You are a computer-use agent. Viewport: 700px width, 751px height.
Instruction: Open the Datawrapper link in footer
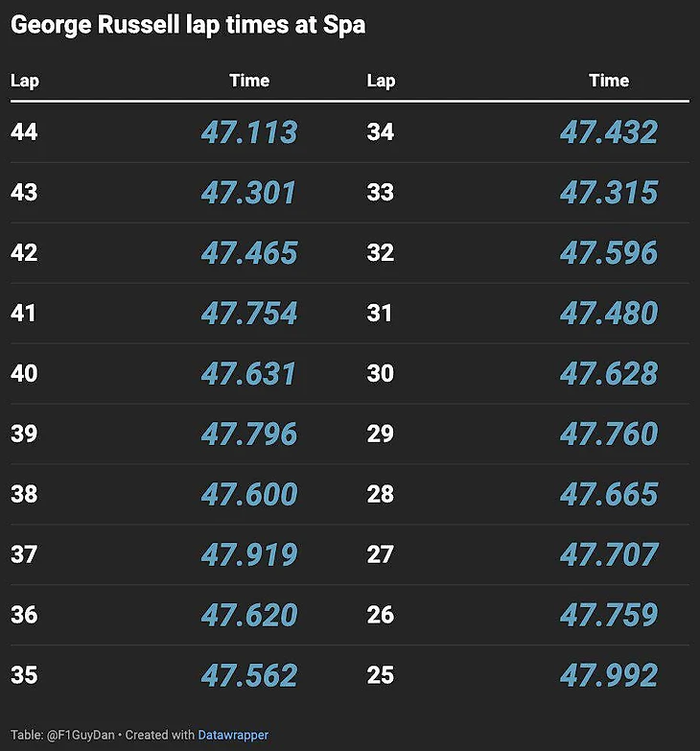233,735
